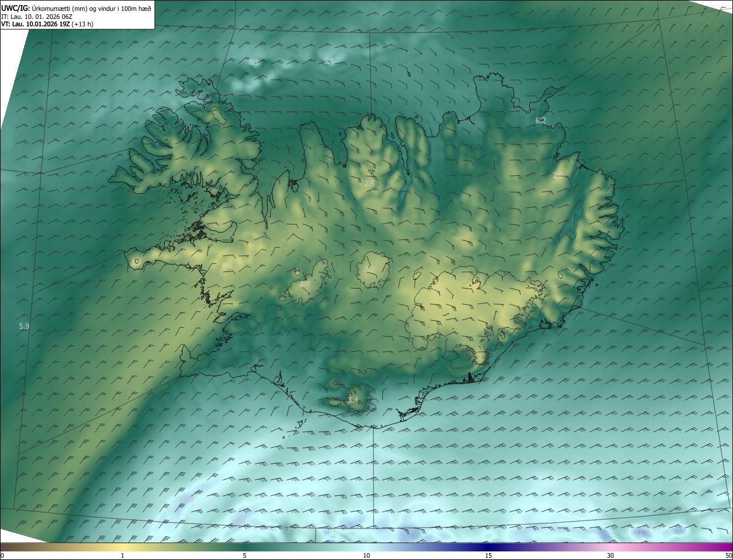The image size is (733, 560).
Task: Click the 5.9 value label over the sea
Action: coord(24,326)
